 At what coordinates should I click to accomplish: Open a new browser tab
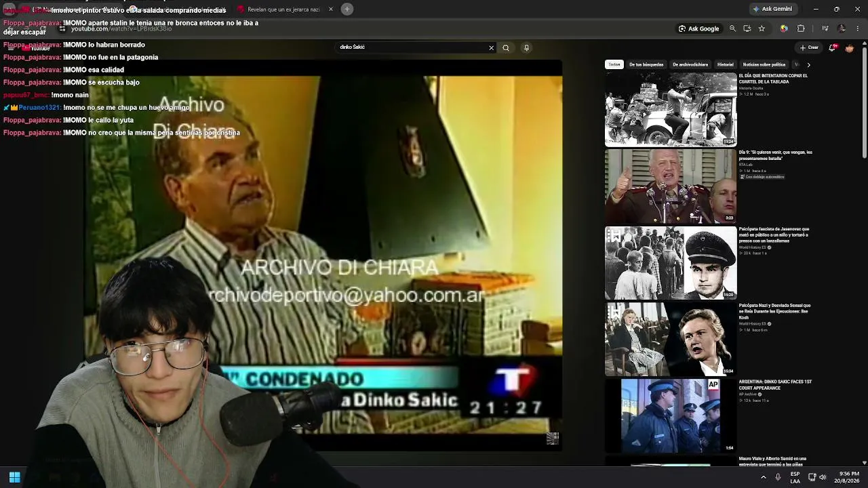(347, 9)
